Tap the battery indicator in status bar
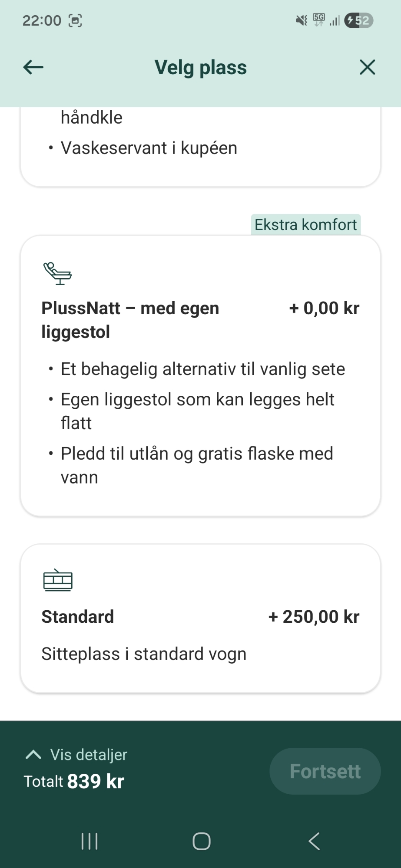Viewport: 401px width, 868px height. [x=358, y=20]
